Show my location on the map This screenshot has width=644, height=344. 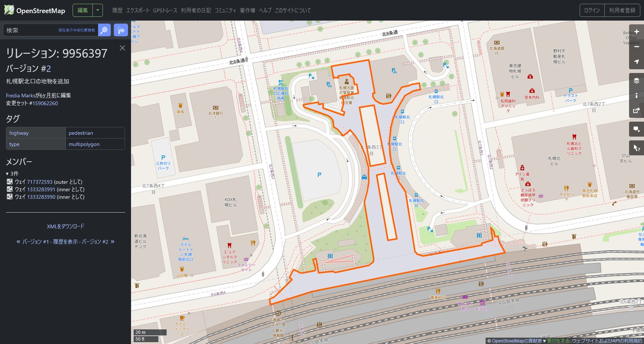tap(636, 62)
